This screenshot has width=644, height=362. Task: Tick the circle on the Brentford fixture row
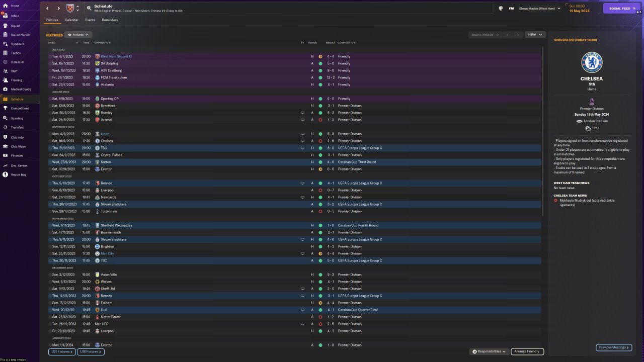click(50, 106)
